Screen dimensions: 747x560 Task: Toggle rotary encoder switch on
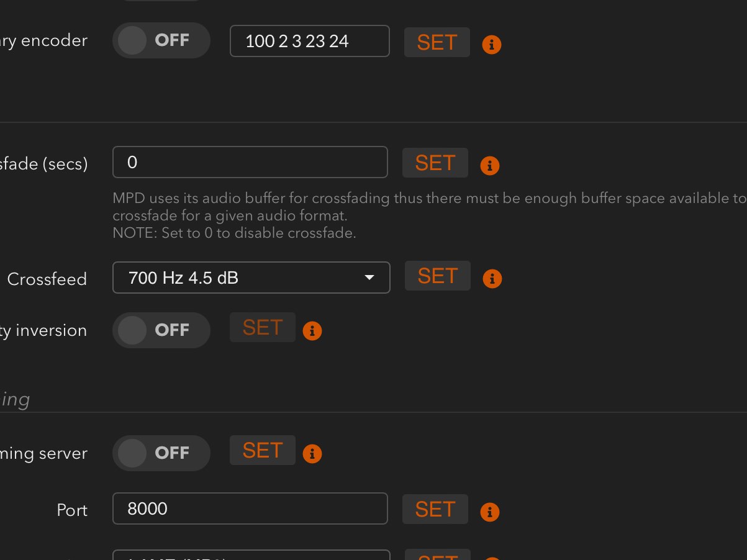pos(161,40)
